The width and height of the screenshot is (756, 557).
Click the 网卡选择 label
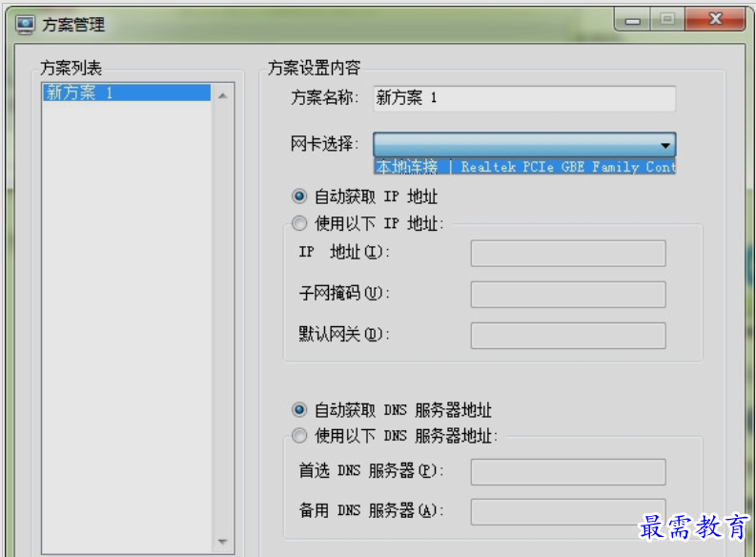324,144
